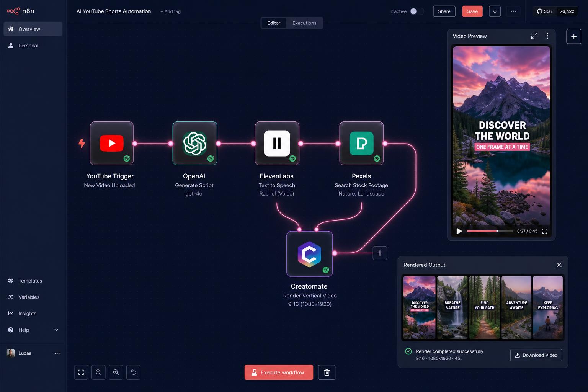The image size is (588, 392).
Task: Open the Overview home icon
Action: [11, 29]
